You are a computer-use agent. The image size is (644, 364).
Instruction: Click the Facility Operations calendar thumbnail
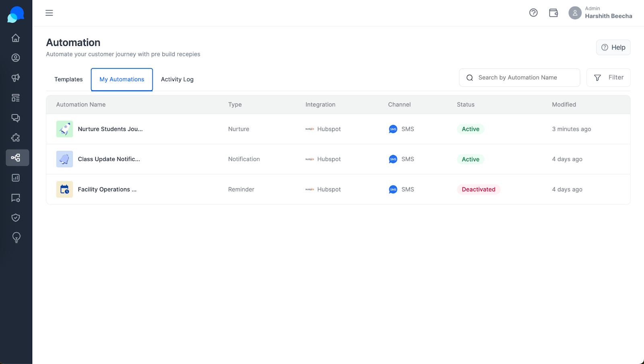point(64,189)
